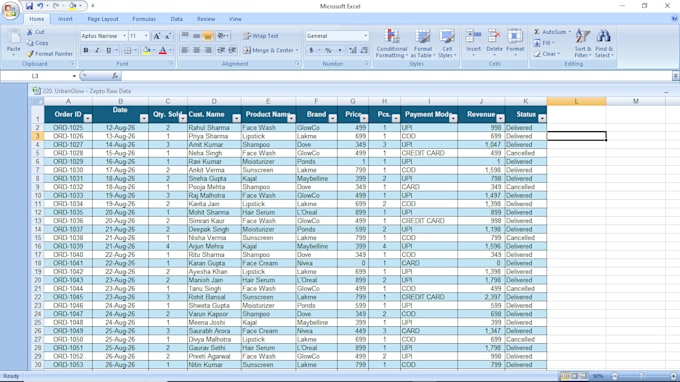This screenshot has height=382, width=680.
Task: Copy the selection to clipboard
Action: (37, 43)
